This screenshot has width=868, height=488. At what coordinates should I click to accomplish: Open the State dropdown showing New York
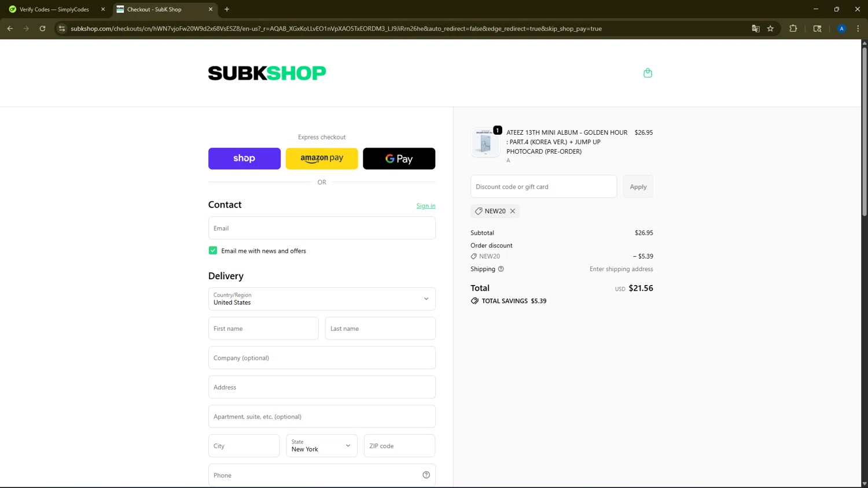pyautogui.click(x=322, y=446)
